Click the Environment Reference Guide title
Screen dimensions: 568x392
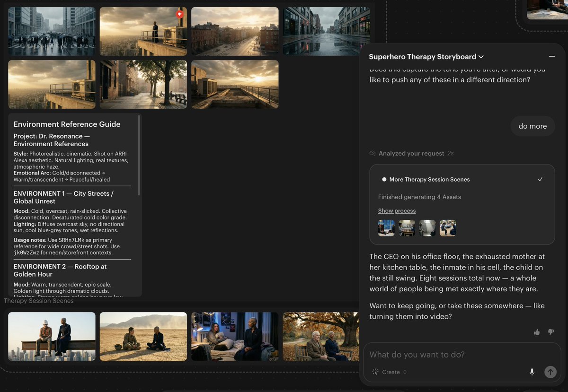67,124
